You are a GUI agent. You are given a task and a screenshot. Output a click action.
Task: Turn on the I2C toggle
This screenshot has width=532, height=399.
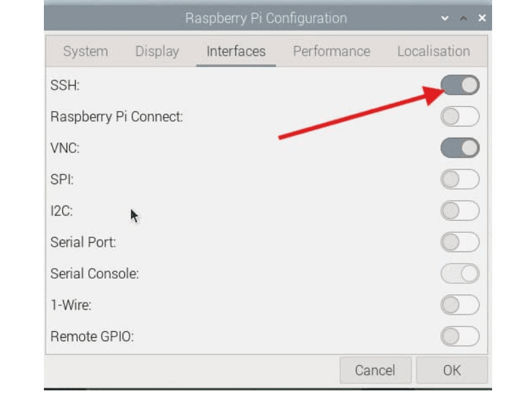point(460,210)
